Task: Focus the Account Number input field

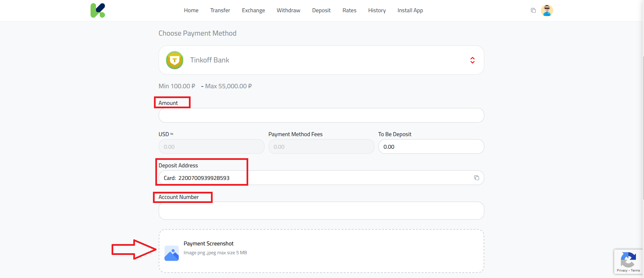Action: pos(321,211)
